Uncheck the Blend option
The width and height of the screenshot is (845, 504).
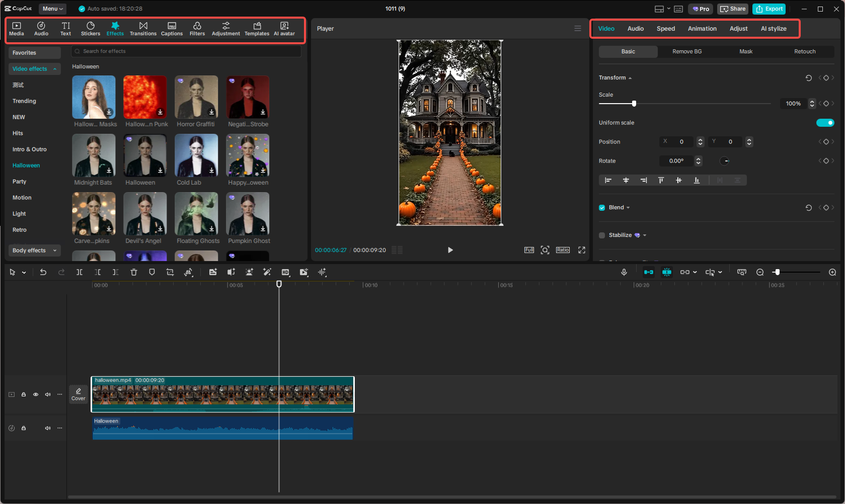pyautogui.click(x=601, y=207)
